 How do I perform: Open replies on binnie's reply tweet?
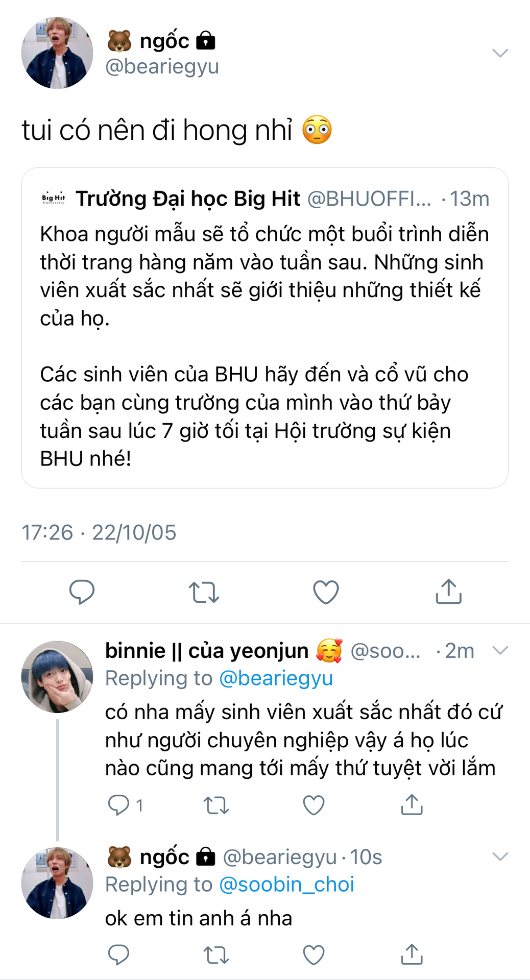(x=119, y=805)
